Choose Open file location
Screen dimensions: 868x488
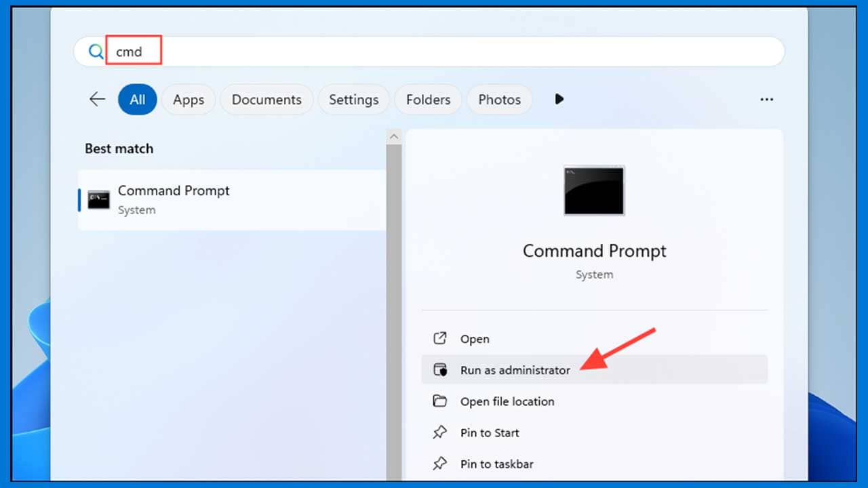(595, 401)
